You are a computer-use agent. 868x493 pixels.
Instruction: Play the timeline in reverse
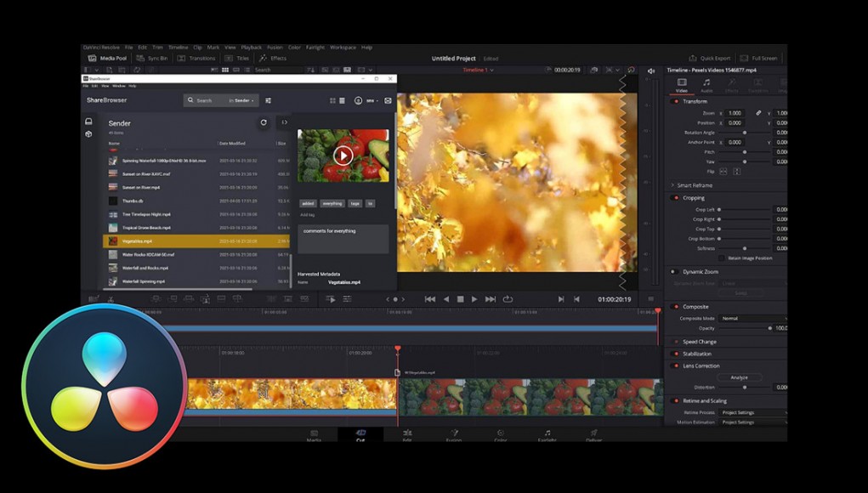[x=446, y=299]
